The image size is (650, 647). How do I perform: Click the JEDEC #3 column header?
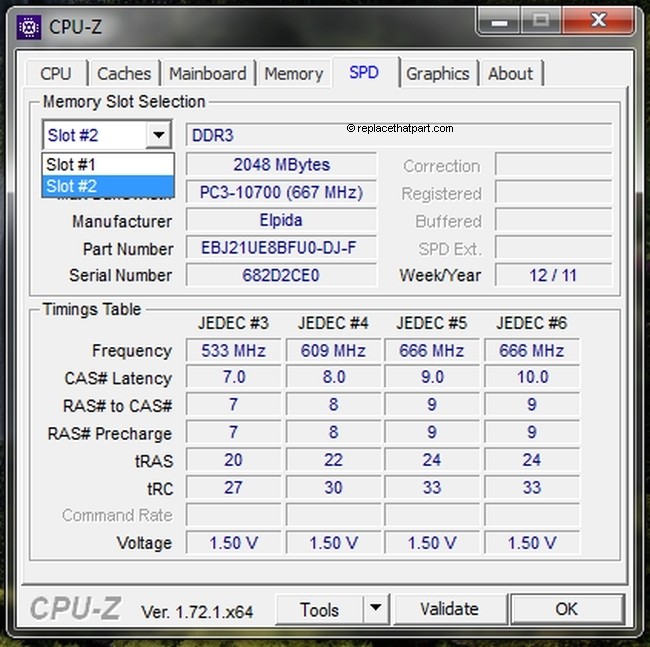coord(233,323)
